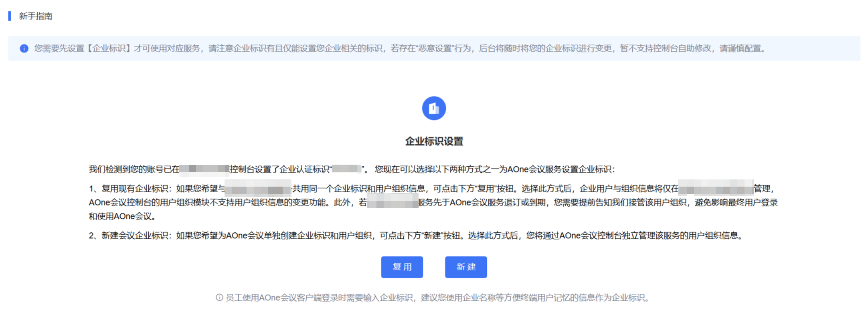868x318 pixels.
Task: Click the 复用 button
Action: tap(402, 267)
